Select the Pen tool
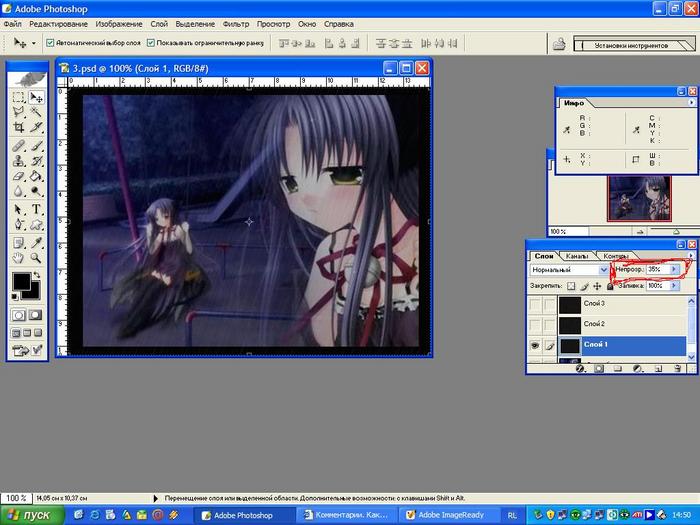This screenshot has height=525, width=700. (x=18, y=225)
